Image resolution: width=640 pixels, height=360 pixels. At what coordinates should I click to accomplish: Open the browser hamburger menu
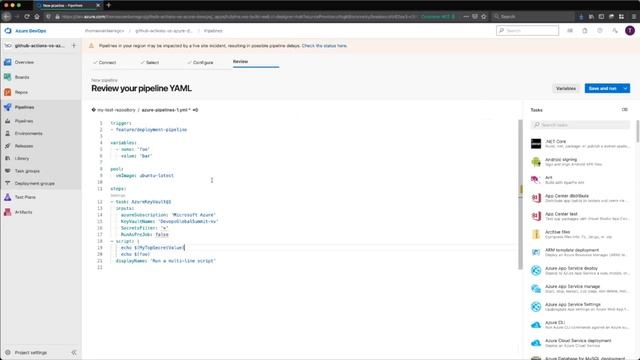click(634, 17)
